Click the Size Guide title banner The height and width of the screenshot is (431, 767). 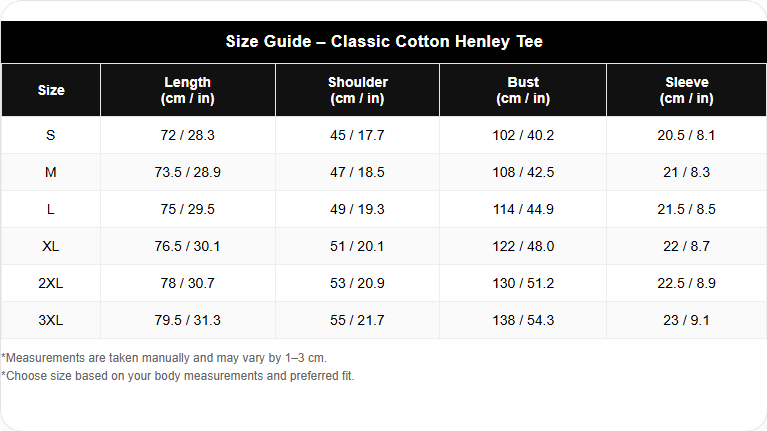coord(384,42)
